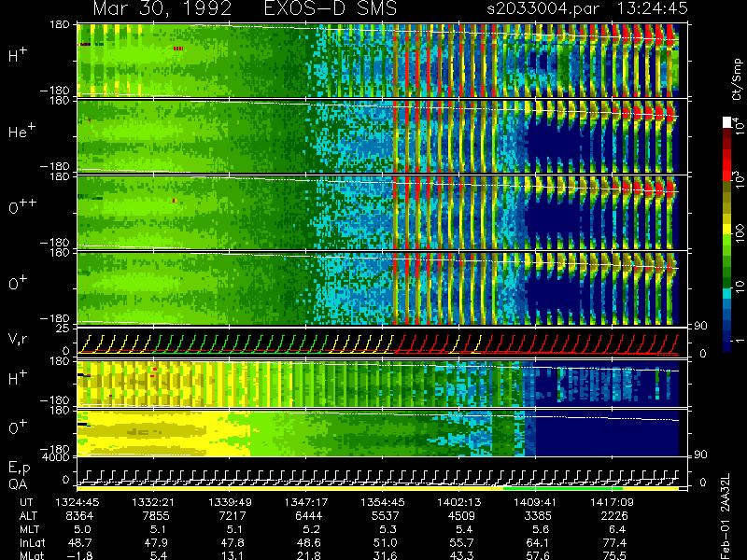747x560 pixels.
Task: Click InLat value '48.7'
Action: (x=80, y=542)
